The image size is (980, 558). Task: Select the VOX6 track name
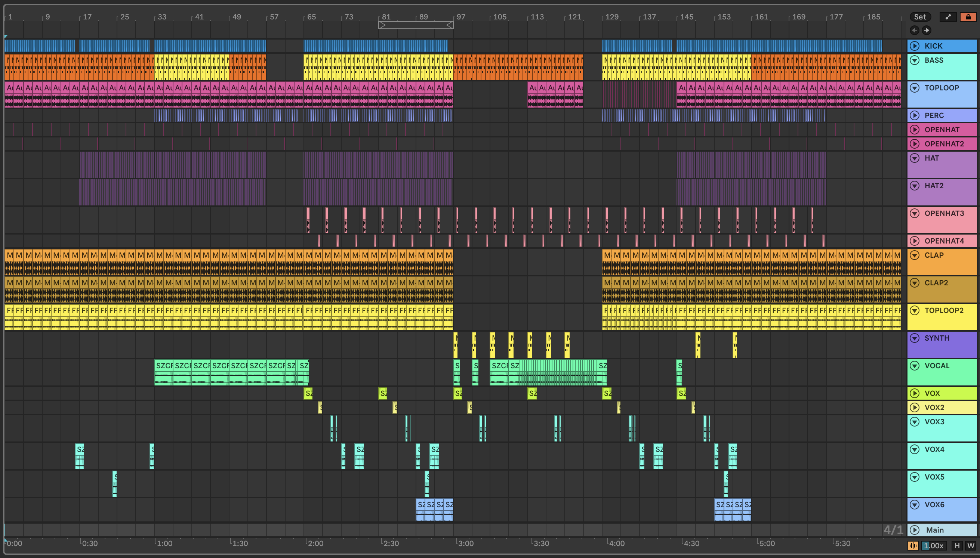point(934,504)
